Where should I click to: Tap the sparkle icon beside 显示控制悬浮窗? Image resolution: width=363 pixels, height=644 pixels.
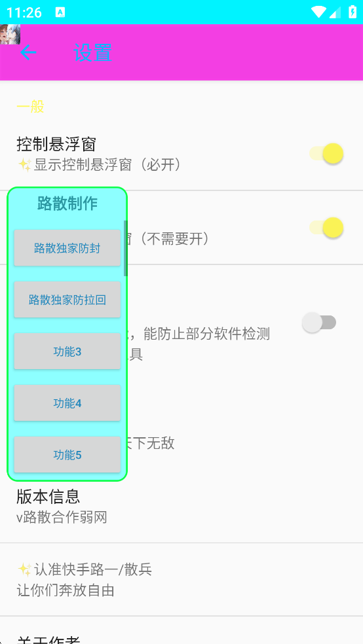coord(25,165)
